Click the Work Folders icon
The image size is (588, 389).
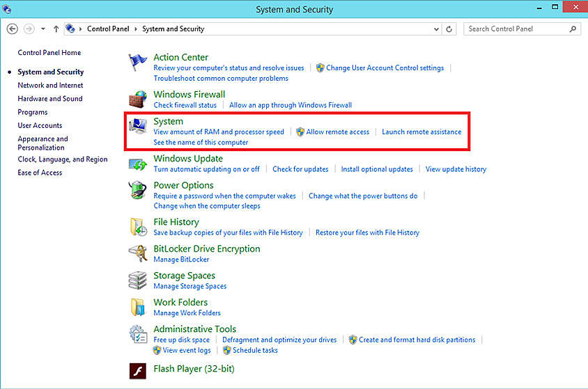pyautogui.click(x=138, y=307)
